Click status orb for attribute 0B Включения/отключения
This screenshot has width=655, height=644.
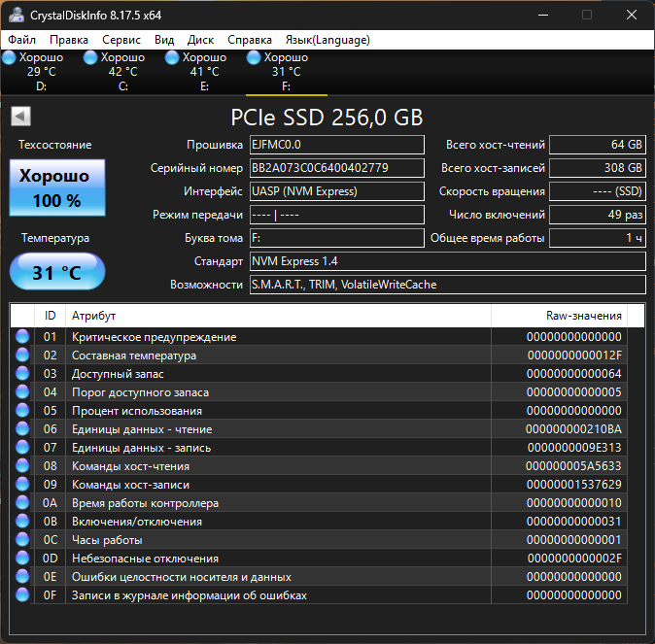point(22,521)
